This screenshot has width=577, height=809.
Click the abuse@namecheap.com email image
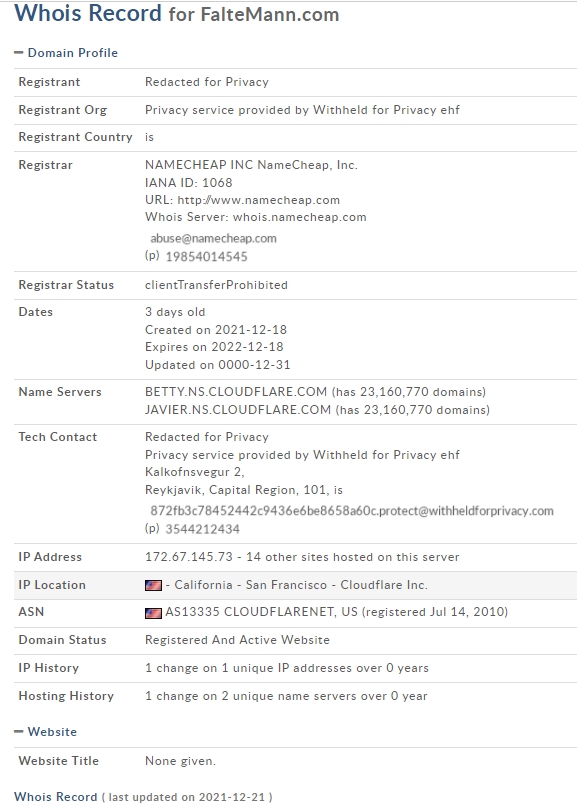pos(213,238)
